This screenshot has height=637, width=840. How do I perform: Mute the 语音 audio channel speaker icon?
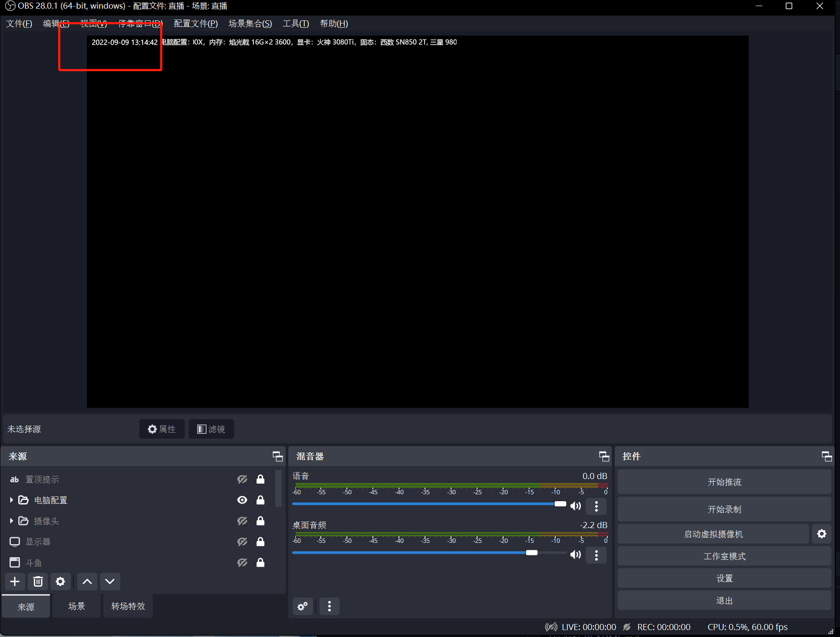click(x=576, y=506)
